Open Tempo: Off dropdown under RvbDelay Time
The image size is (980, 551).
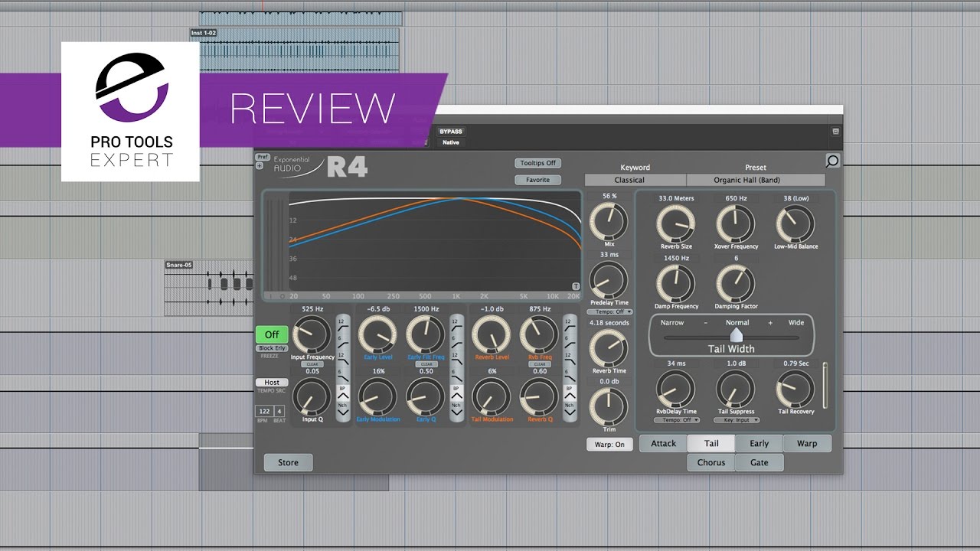676,420
